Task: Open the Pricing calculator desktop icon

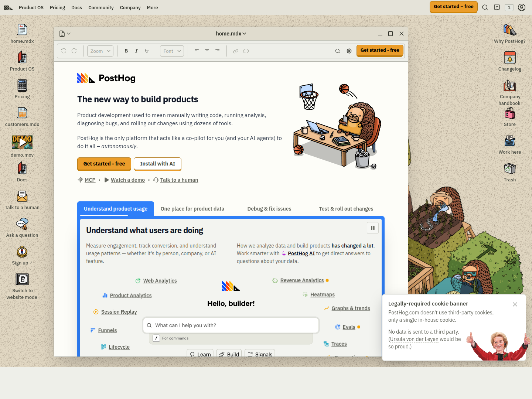Action: click(x=22, y=89)
